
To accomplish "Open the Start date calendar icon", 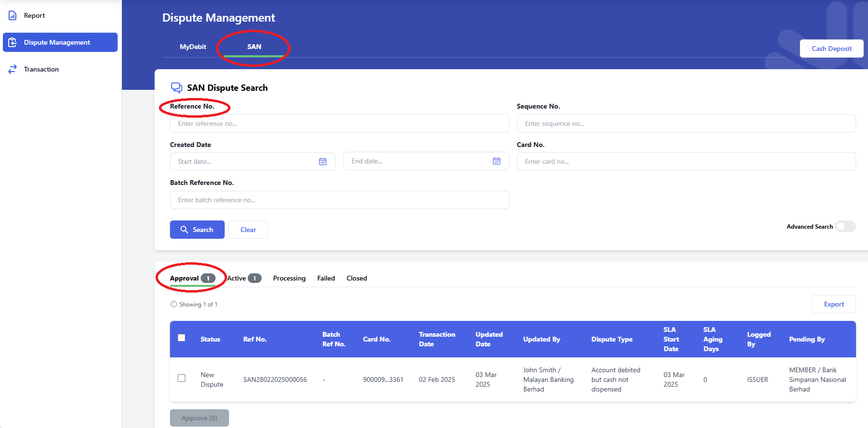I will tap(323, 161).
